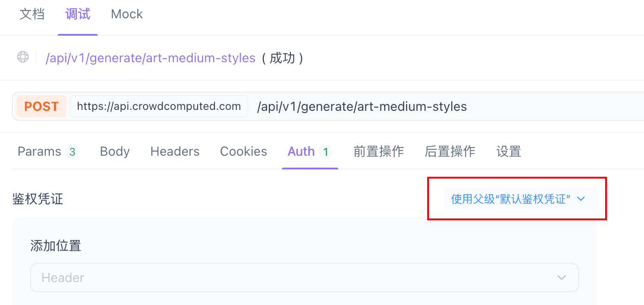
Task: Click the 设置 tab
Action: pos(508,151)
